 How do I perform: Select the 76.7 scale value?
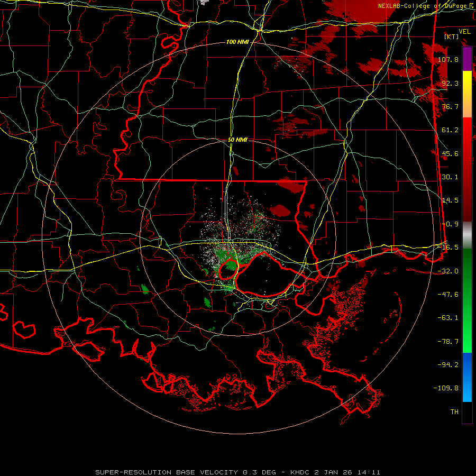coord(450,106)
